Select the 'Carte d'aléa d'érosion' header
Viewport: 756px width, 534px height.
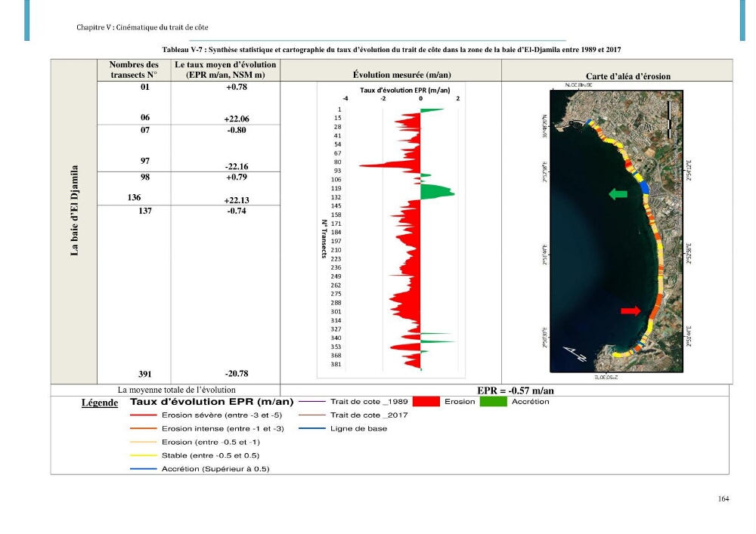pos(628,76)
